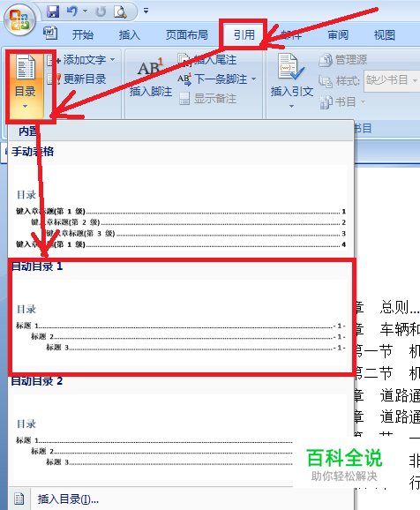
Task: Click the 目录 table of contents button
Action: click(x=26, y=86)
